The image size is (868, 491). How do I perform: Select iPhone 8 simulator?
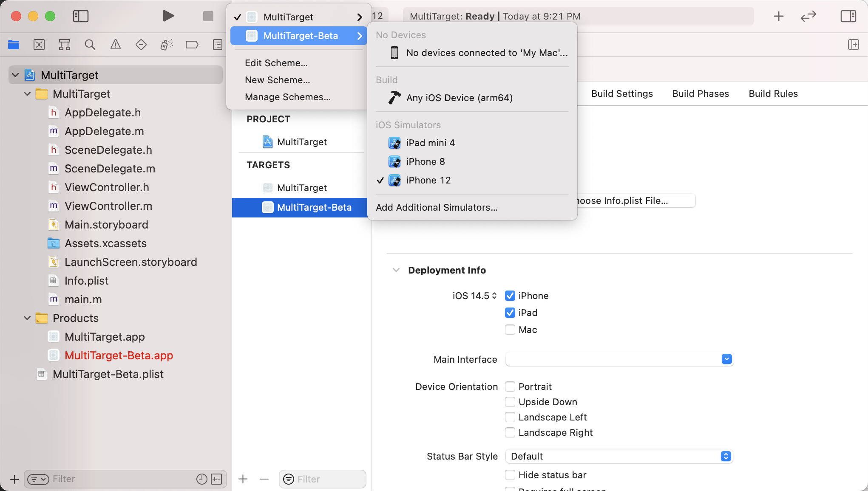point(425,161)
